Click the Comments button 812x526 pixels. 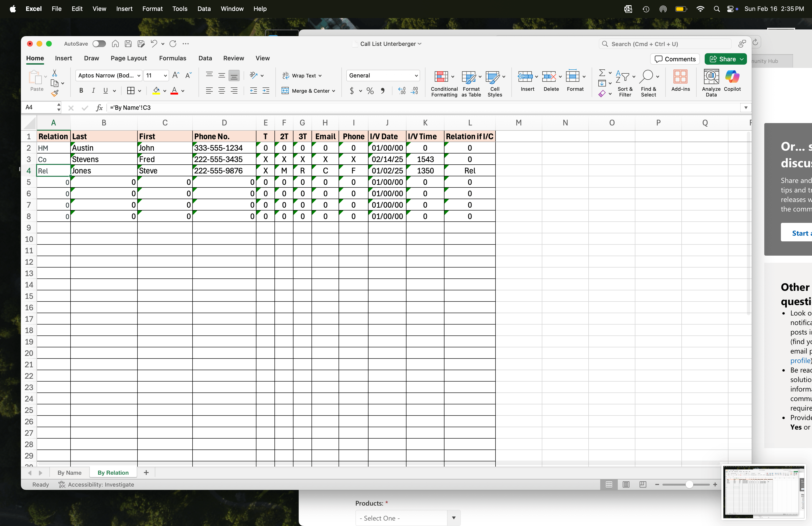(x=675, y=59)
